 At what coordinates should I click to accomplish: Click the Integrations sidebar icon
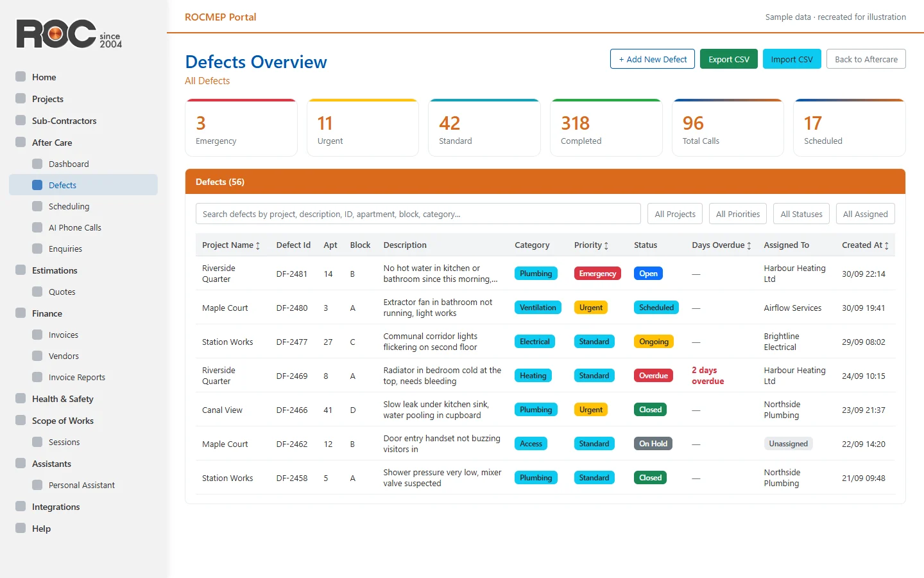tap(21, 507)
